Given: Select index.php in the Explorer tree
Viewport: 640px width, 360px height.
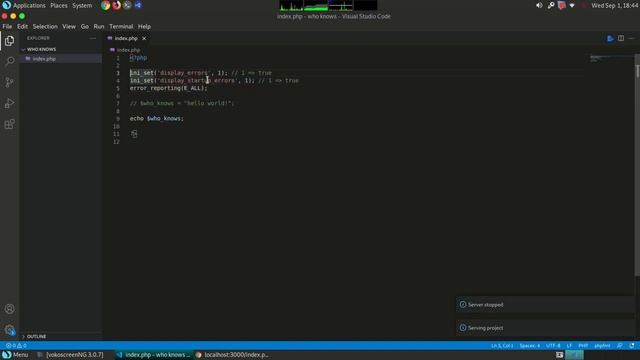Looking at the screenshot, I should click(60, 59).
